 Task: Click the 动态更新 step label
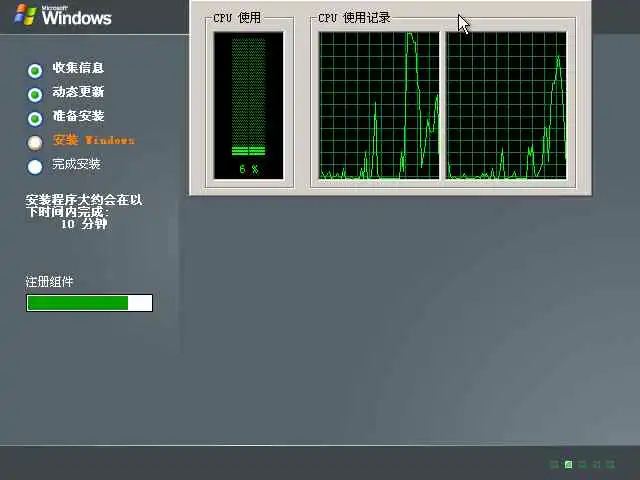tap(78, 92)
